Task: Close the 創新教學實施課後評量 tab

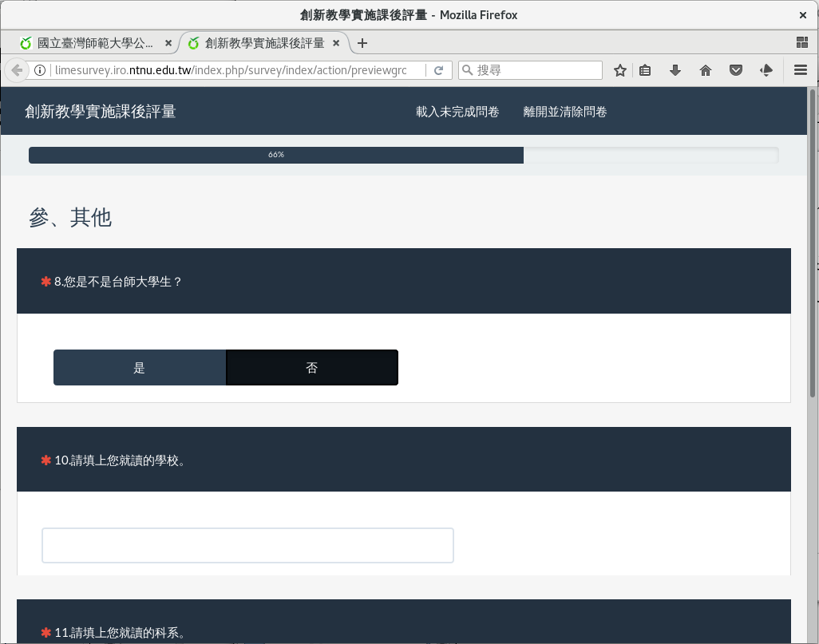Action: coord(336,43)
